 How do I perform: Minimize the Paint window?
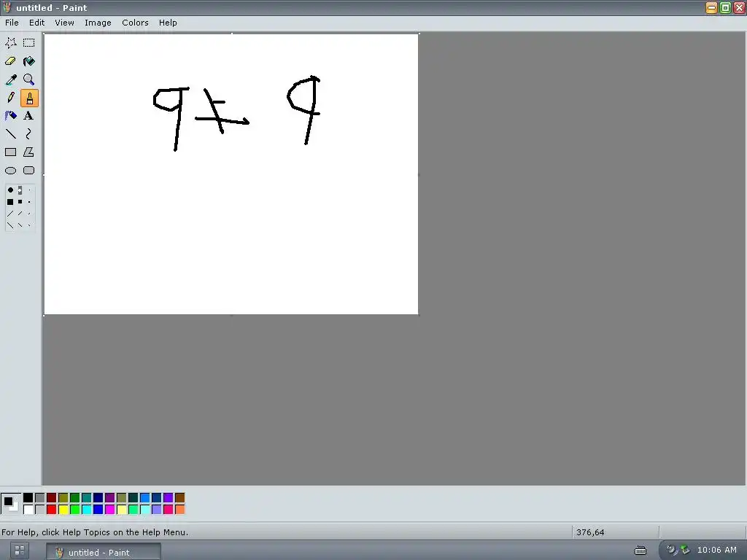tap(711, 7)
